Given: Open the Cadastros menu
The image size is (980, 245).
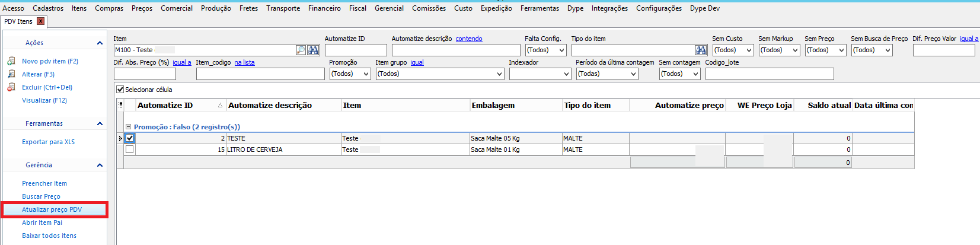Looking at the screenshot, I should coord(48,8).
